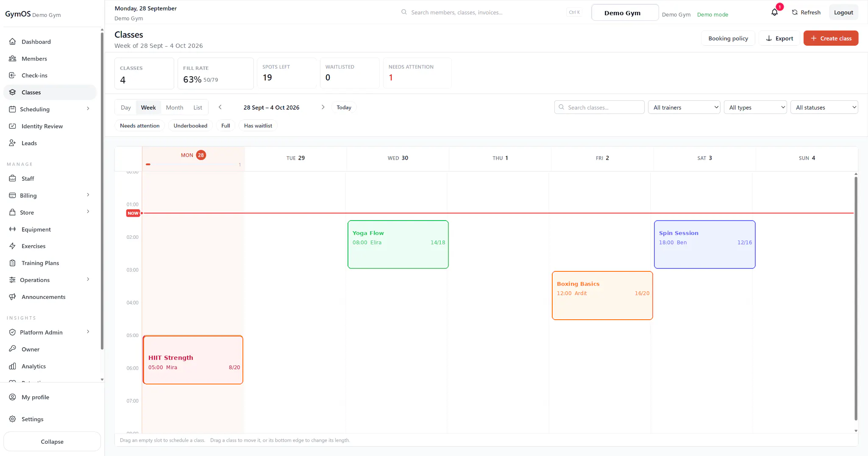Click the calendar vertical scrollbar
Screen dimensions: 868x456
856,298
